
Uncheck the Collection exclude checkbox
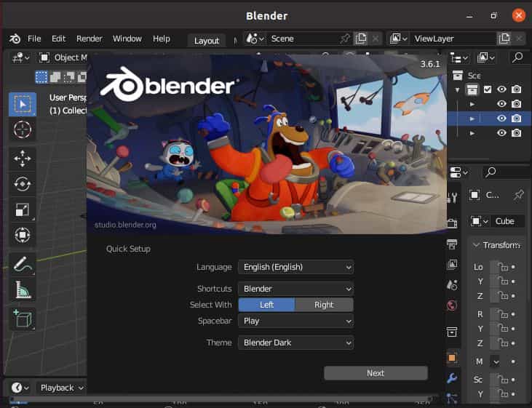488,89
